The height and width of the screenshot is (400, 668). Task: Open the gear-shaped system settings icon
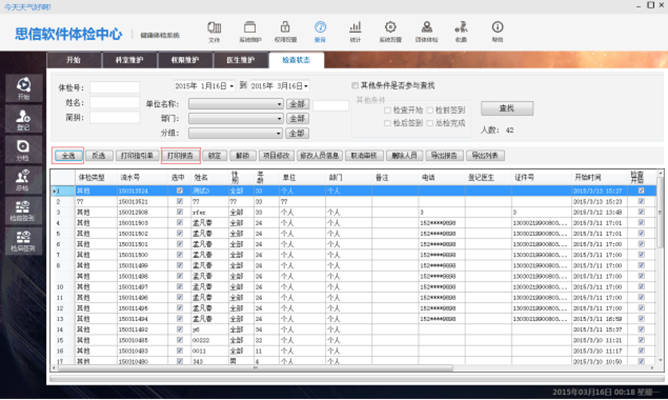(390, 32)
